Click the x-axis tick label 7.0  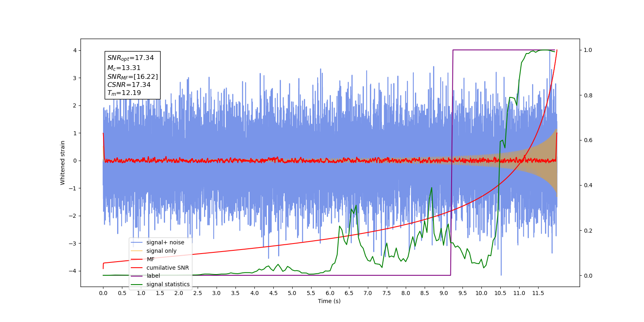point(368,293)
